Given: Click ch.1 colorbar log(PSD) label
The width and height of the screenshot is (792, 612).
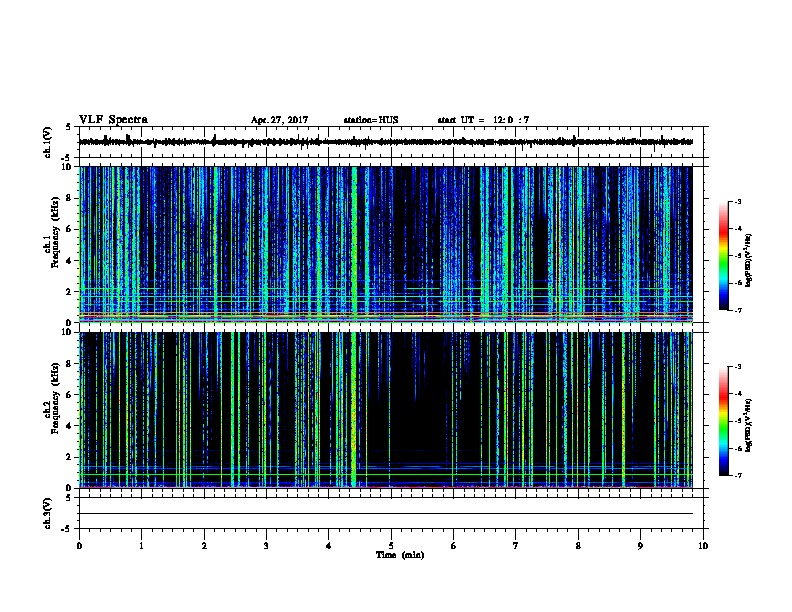Looking at the screenshot, I should [749, 260].
